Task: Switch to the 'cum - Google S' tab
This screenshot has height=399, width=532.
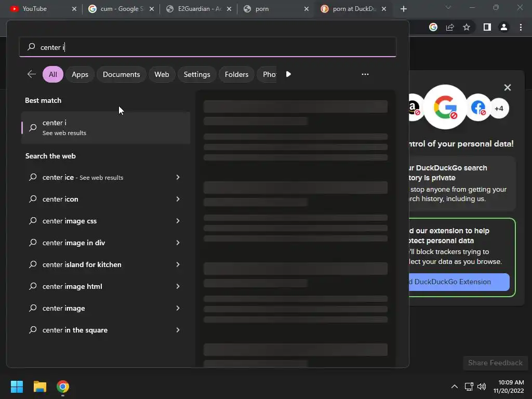Action: [x=121, y=9]
